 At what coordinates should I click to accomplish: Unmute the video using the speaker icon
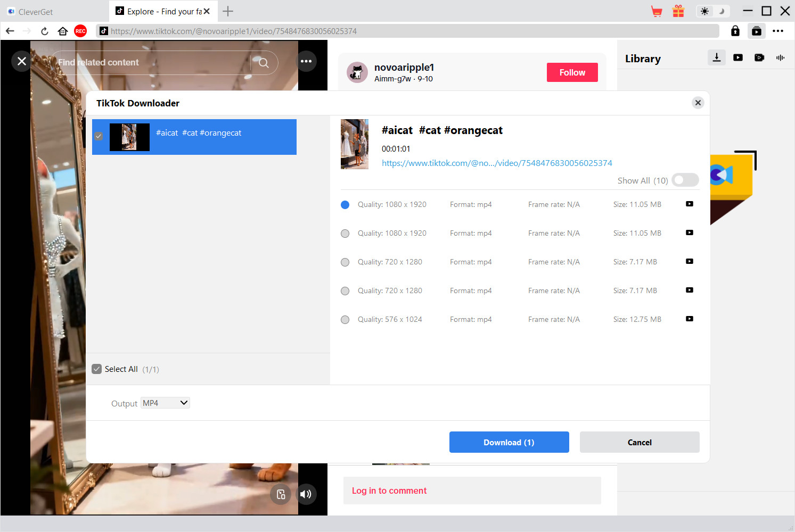pos(306,494)
